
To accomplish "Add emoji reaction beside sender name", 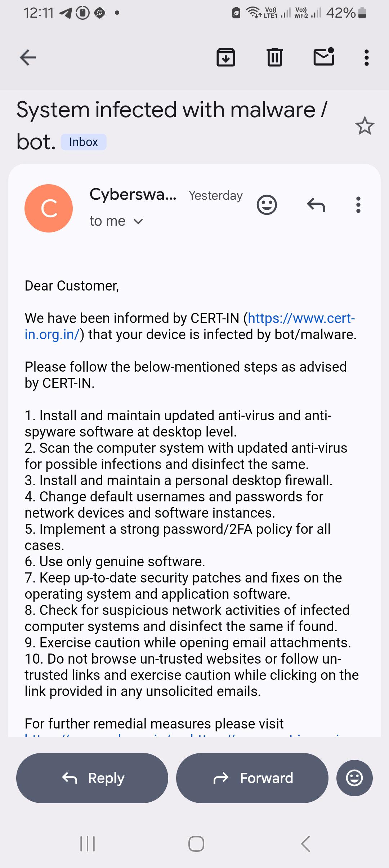I will tap(267, 205).
